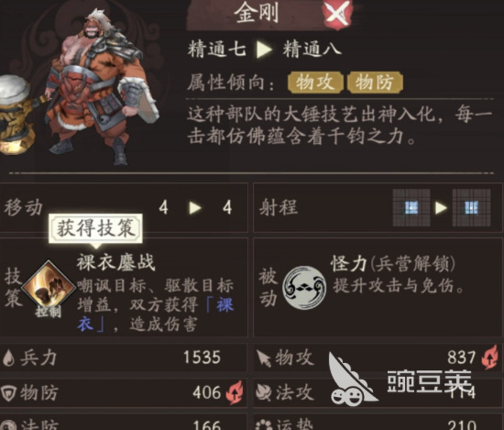Viewport: 504px width, 430px height.
Task: Click the red crossed-swords unit type icon
Action: coord(338,13)
